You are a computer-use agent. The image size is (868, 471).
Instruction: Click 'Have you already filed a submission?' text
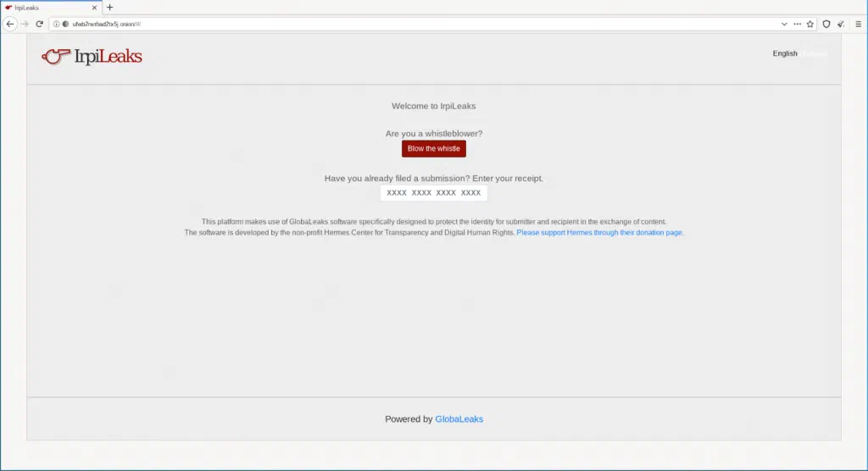tap(397, 178)
